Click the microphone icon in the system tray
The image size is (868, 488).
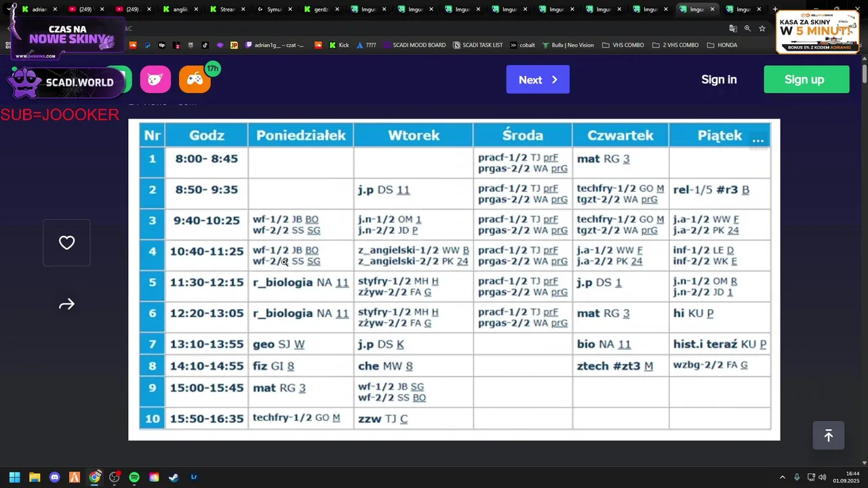pyautogui.click(x=797, y=477)
